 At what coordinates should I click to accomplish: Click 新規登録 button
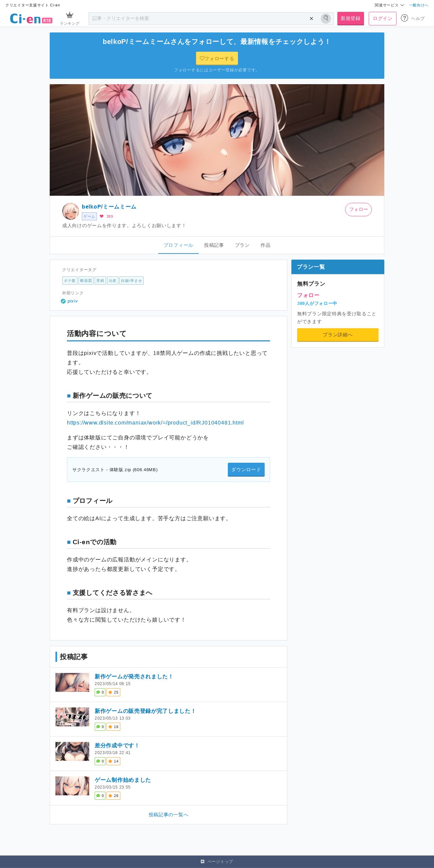click(x=351, y=19)
